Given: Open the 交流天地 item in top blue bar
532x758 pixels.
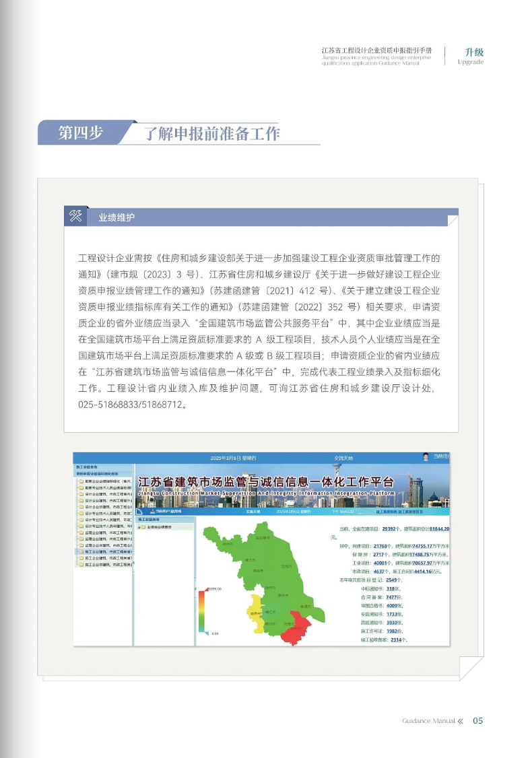Looking at the screenshot, I should click(x=343, y=458).
